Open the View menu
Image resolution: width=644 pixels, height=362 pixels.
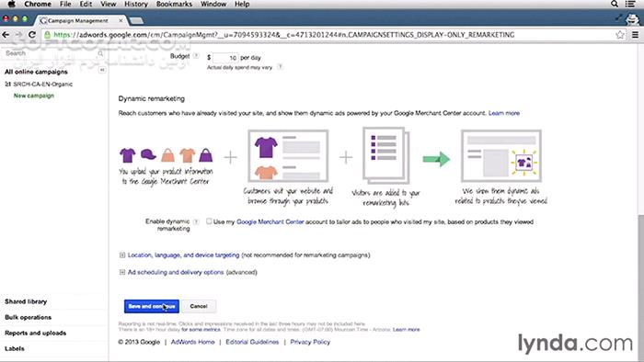[x=108, y=4]
